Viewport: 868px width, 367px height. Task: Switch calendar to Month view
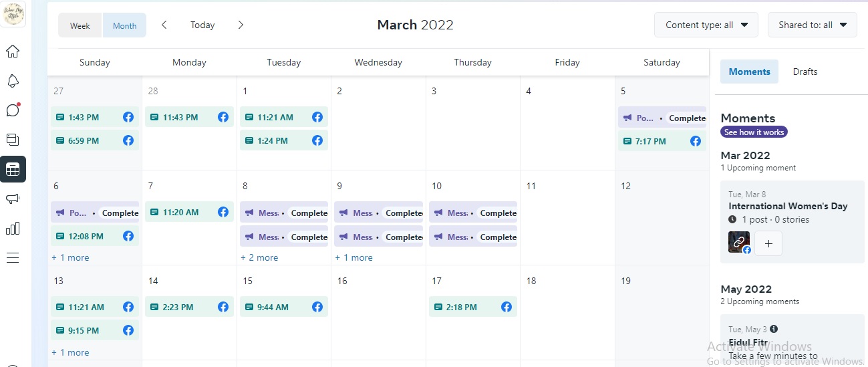pyautogui.click(x=124, y=25)
